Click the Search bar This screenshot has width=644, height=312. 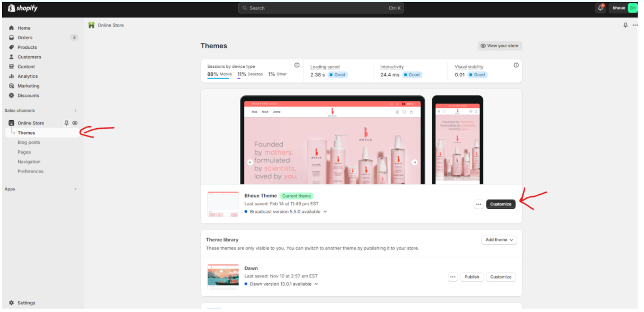click(321, 8)
